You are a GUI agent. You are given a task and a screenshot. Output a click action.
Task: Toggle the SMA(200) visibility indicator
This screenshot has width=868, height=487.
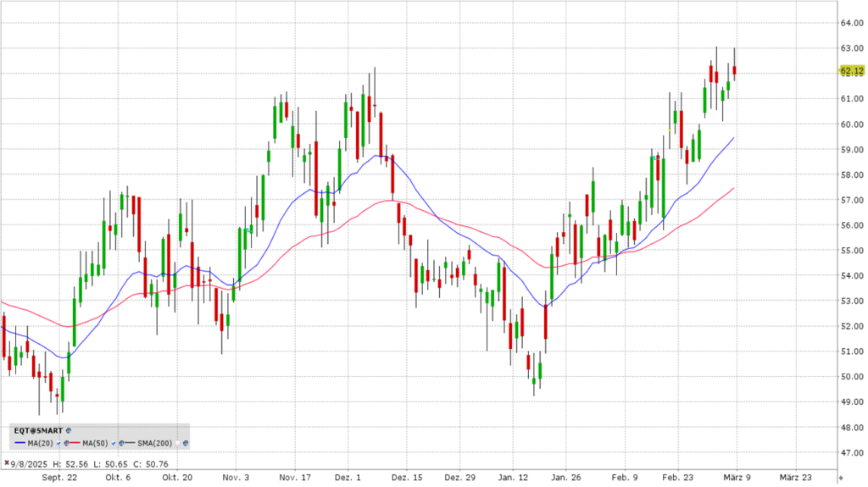177,443
